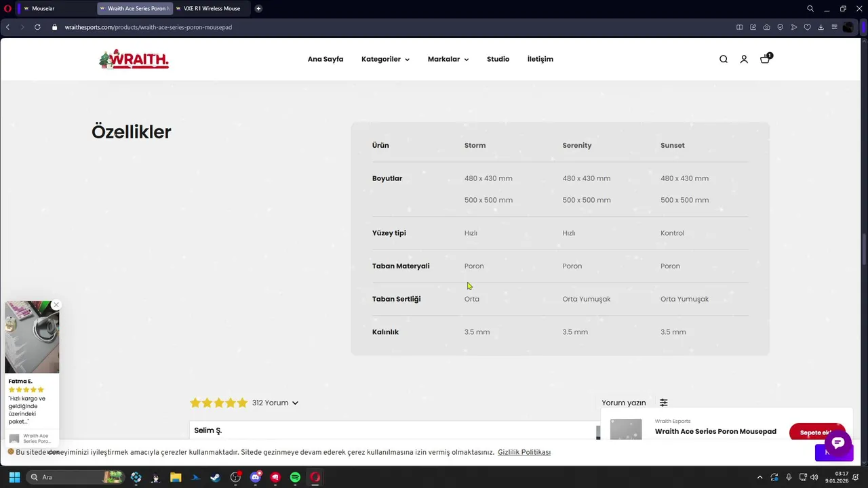Reload the page
Screen dimensions: 868x488
[x=37, y=27]
